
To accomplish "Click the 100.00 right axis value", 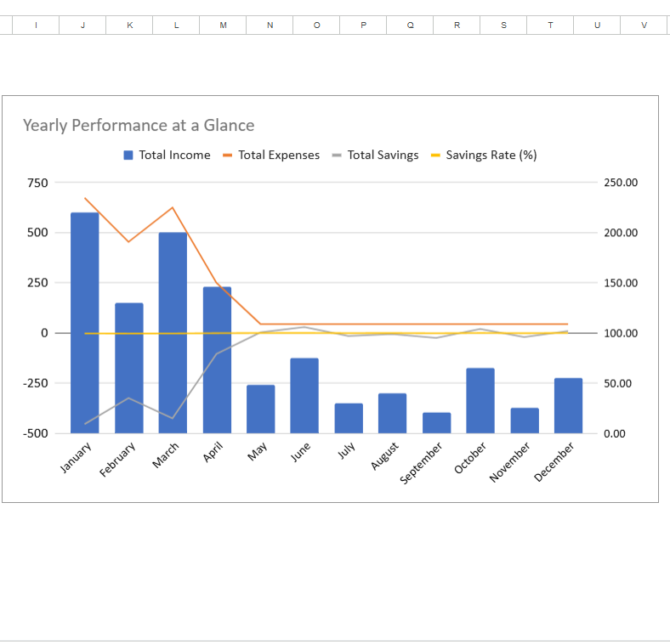I will point(621,333).
